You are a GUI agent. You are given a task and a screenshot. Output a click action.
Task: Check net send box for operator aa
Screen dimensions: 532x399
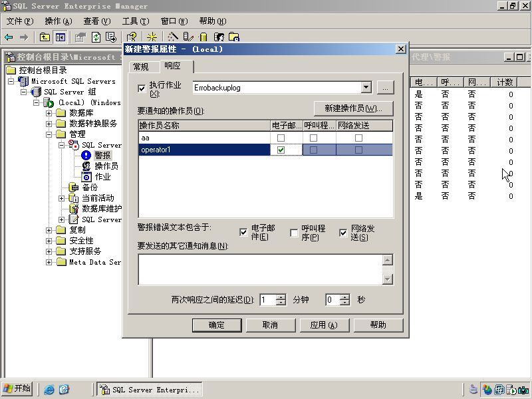(x=358, y=138)
